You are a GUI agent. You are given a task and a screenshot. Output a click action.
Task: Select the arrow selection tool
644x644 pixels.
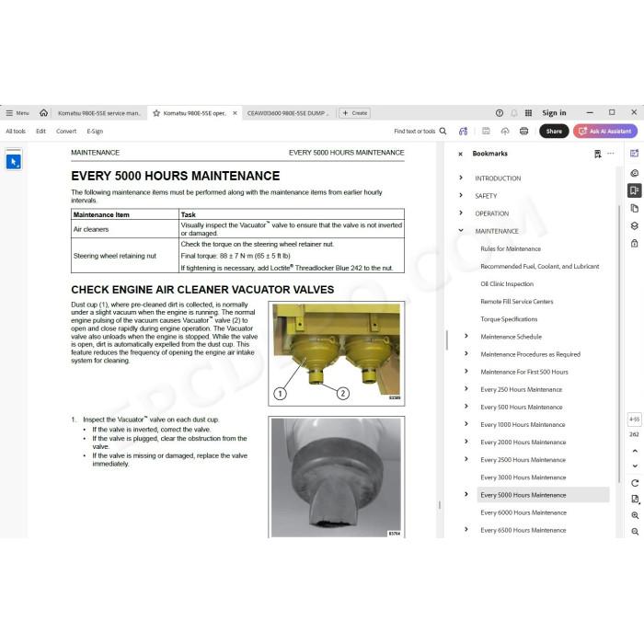pyautogui.click(x=14, y=161)
